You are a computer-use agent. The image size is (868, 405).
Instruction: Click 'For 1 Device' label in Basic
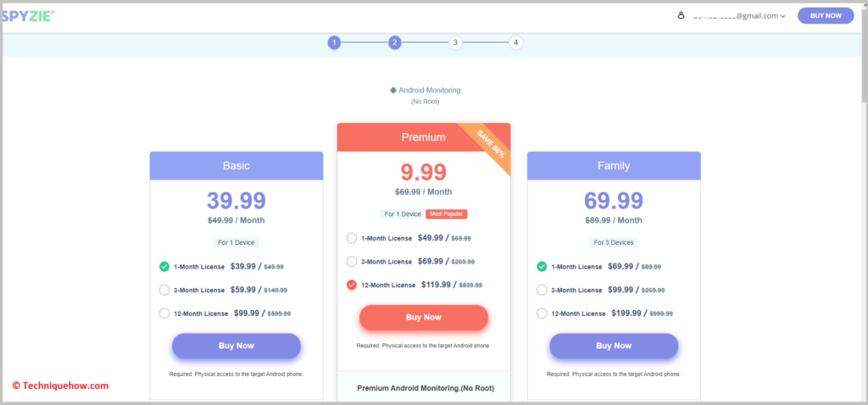tap(236, 242)
